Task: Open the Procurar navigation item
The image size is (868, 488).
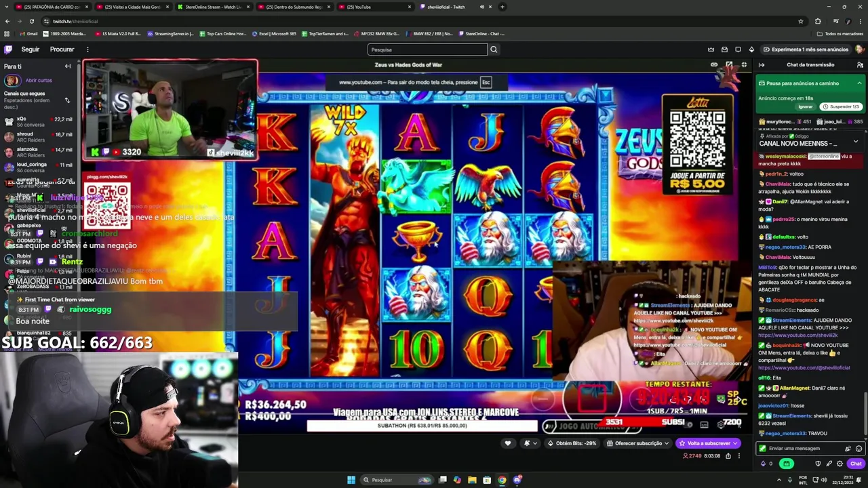Action: [62, 49]
